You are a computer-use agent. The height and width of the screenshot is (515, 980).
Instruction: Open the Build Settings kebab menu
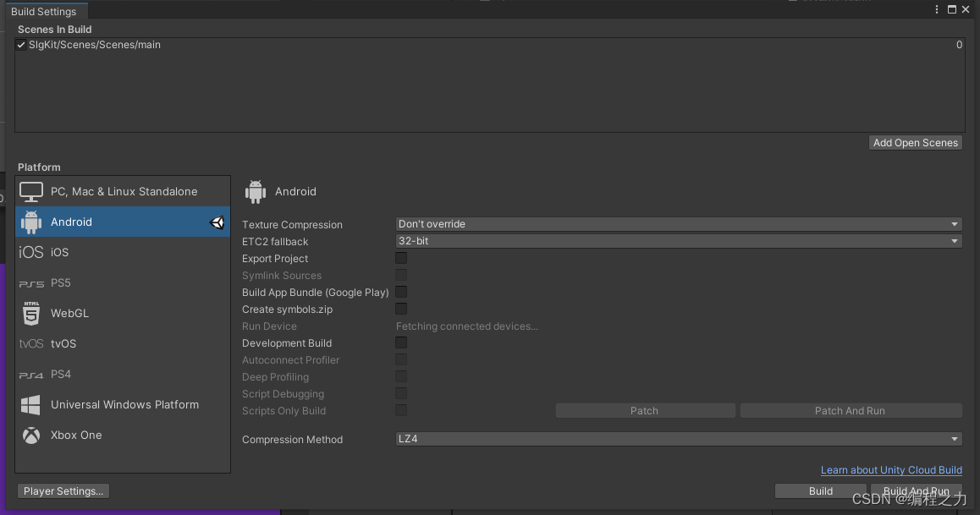[936, 9]
